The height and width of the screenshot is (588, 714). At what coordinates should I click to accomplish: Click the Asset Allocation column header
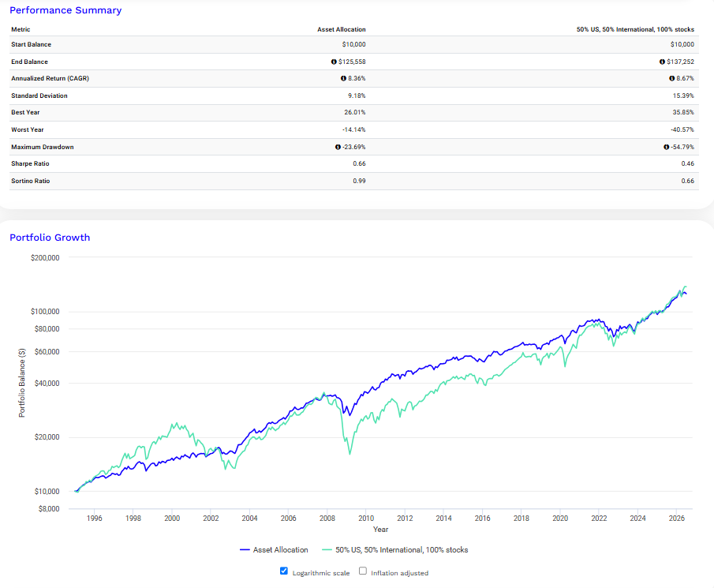[x=342, y=29]
